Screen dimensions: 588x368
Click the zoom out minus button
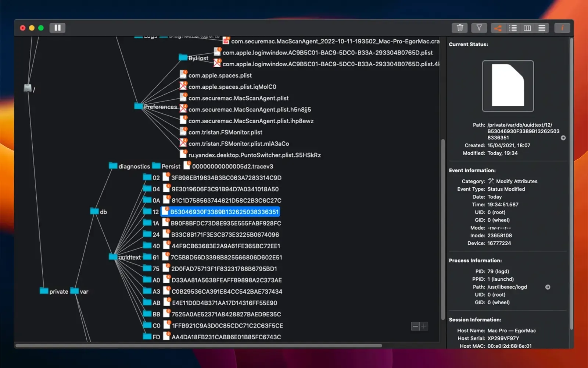click(x=415, y=326)
